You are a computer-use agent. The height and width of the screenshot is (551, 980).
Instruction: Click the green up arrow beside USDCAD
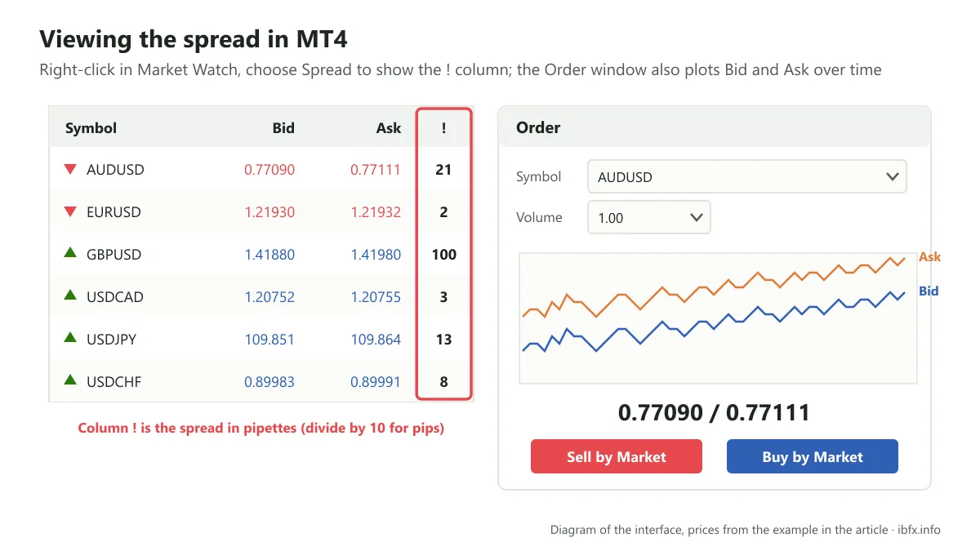point(70,295)
